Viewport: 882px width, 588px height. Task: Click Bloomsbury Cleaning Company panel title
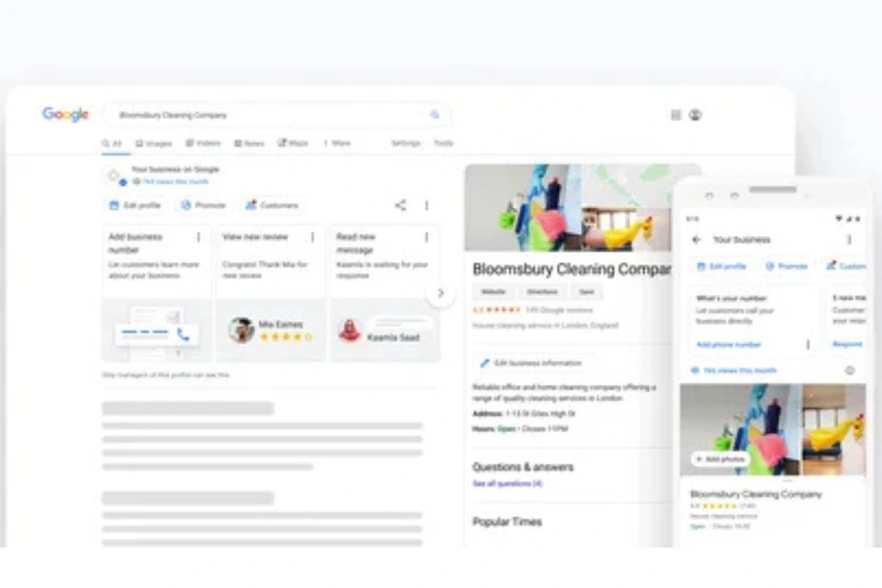[572, 269]
